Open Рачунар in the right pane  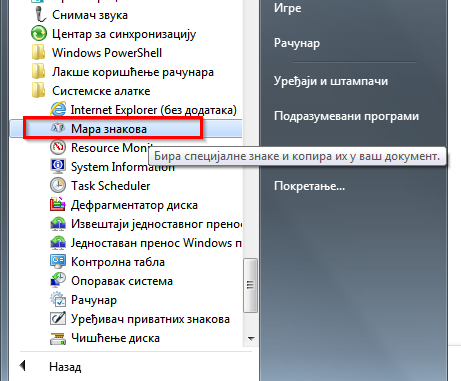click(x=297, y=43)
